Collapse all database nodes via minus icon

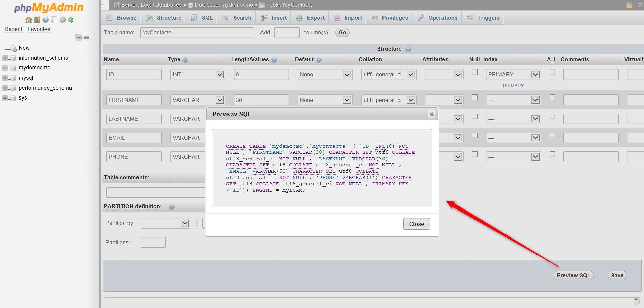click(79, 37)
